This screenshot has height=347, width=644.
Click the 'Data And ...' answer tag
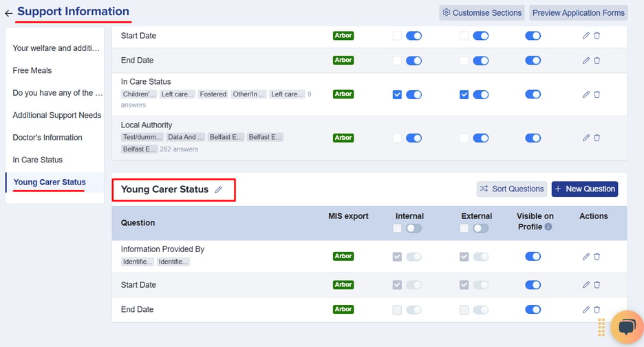tap(185, 137)
